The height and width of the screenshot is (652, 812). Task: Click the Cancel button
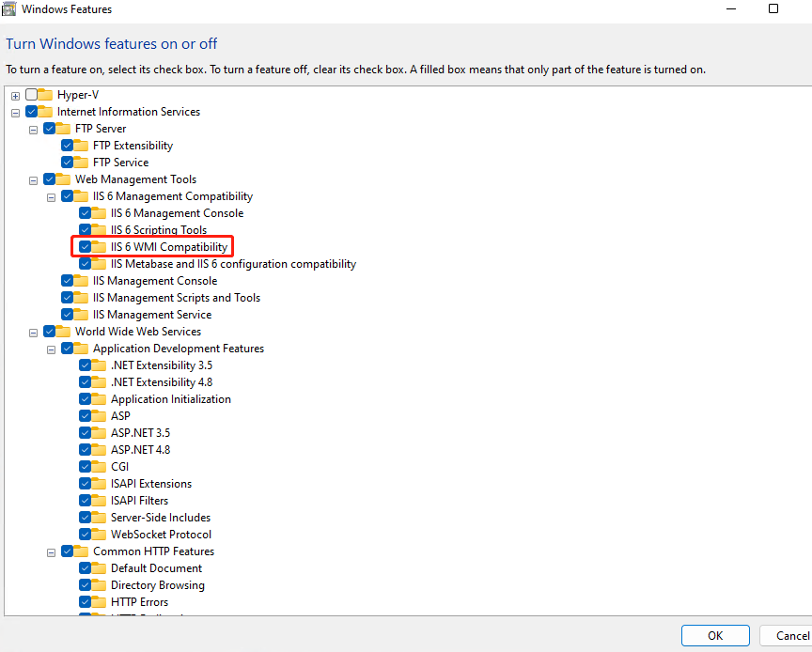[x=787, y=635]
